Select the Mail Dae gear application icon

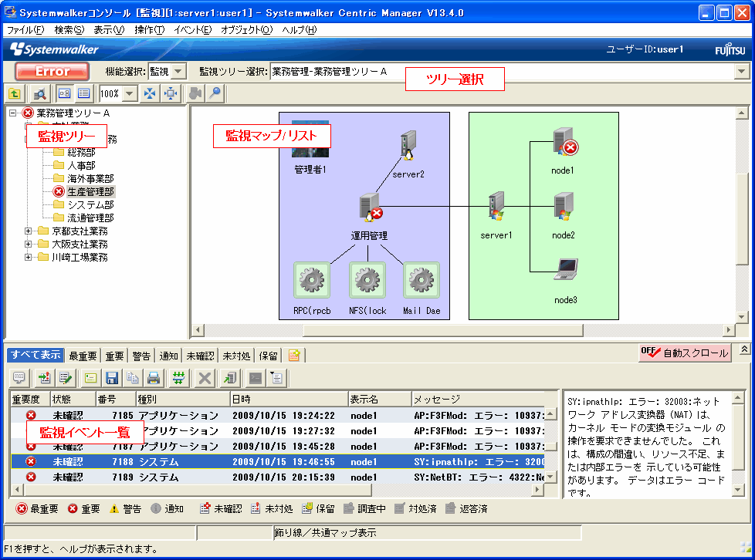tap(422, 280)
